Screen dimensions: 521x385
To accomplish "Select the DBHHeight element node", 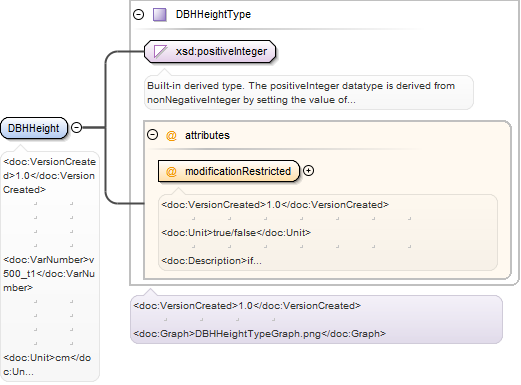I will coord(34,128).
